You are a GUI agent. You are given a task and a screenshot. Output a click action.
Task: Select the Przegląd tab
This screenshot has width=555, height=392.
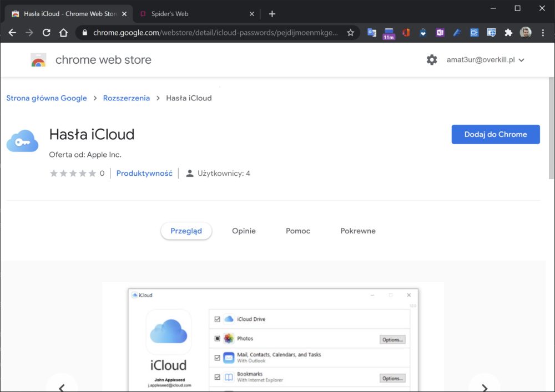(186, 231)
